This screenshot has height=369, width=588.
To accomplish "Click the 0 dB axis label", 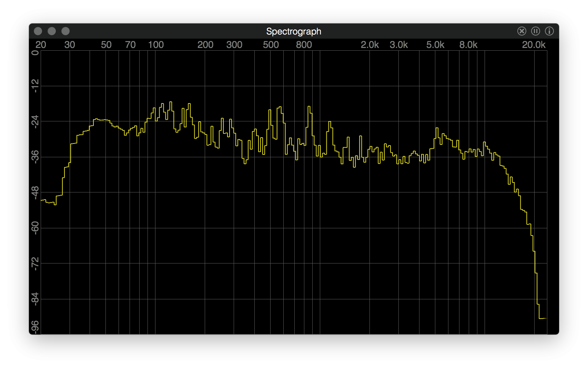I will 35,53.
